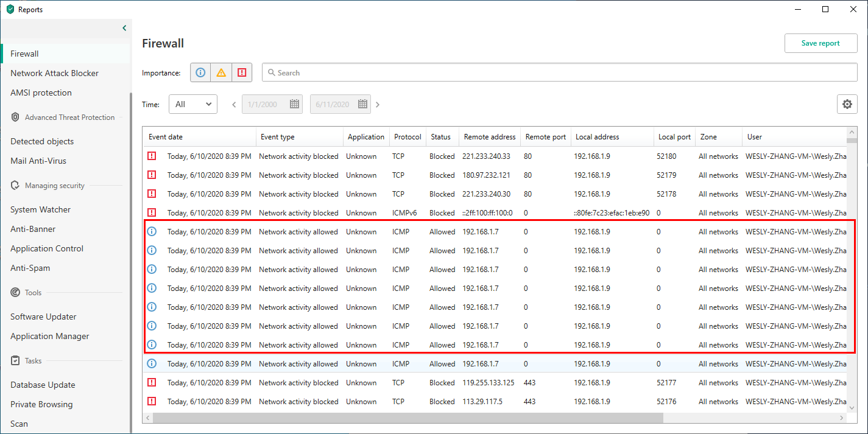This screenshot has height=434, width=868.
Task: Select local address ::80fe:7c23:efac:1eb:e90
Action: pyautogui.click(x=612, y=213)
